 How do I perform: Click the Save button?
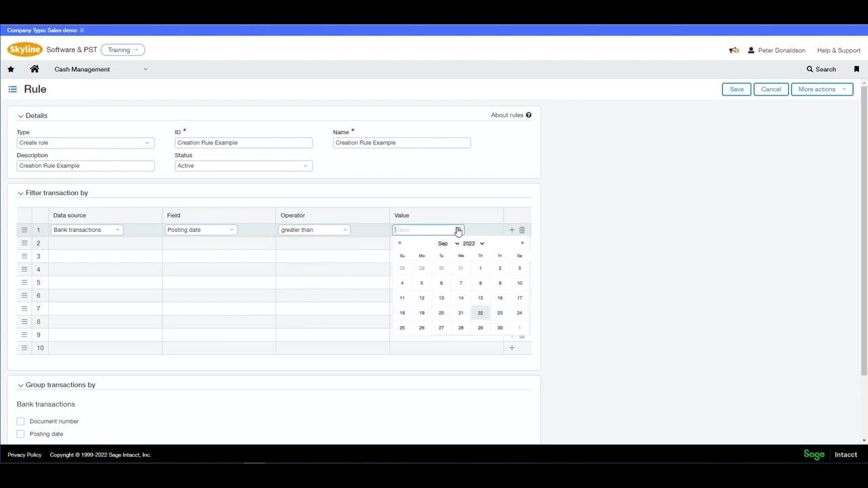(736, 89)
